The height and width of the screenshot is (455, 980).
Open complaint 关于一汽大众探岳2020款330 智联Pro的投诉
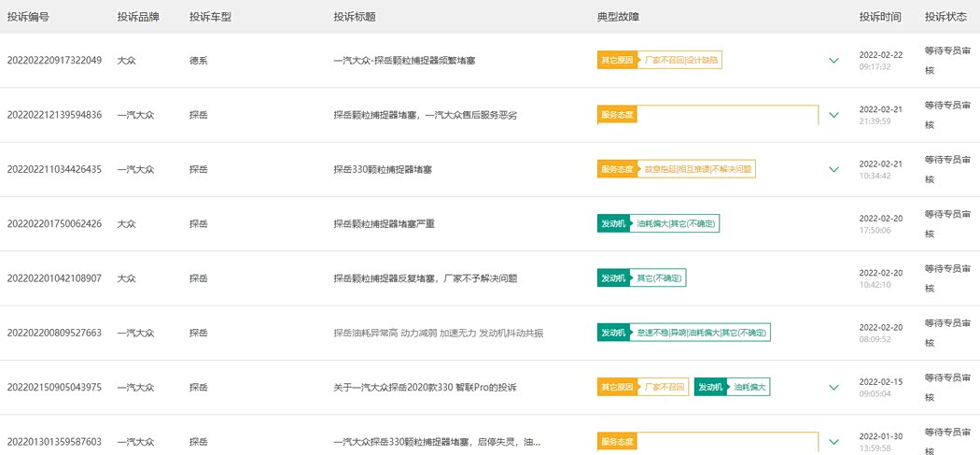425,387
